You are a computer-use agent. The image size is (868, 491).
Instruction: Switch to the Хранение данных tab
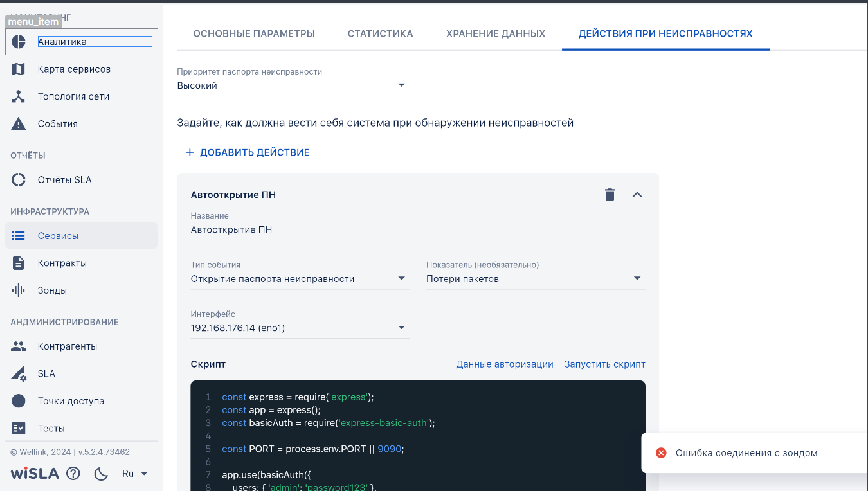(x=496, y=33)
